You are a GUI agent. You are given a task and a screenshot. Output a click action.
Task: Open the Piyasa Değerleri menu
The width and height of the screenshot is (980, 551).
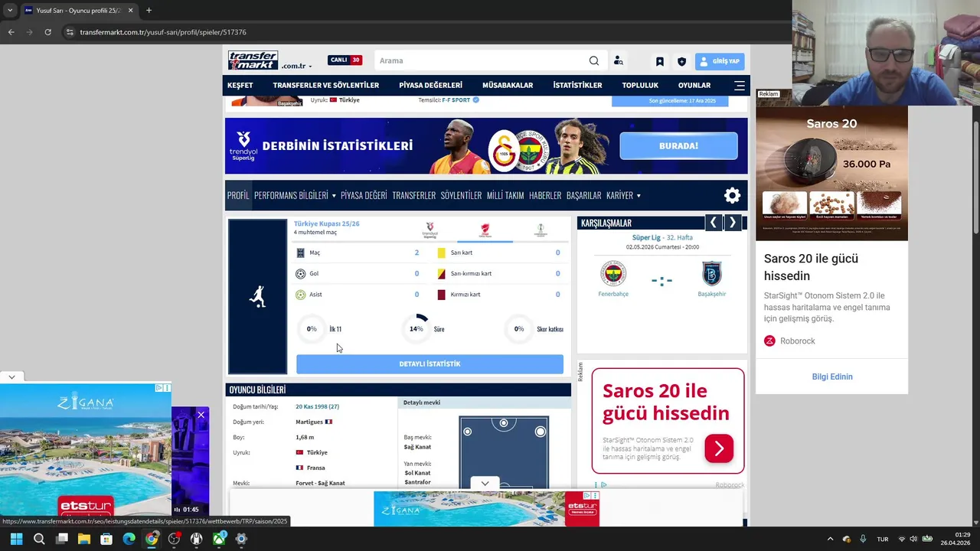pos(430,85)
